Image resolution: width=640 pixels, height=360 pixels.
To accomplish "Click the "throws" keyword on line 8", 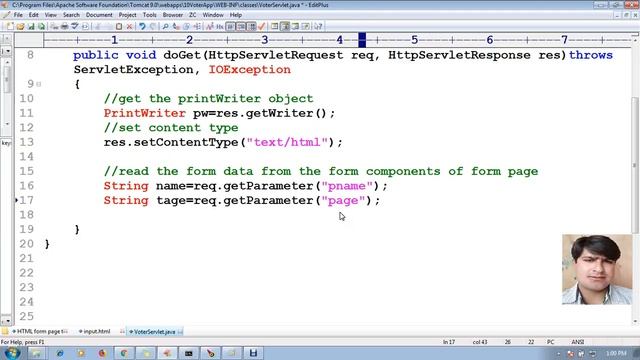I will pos(591,55).
